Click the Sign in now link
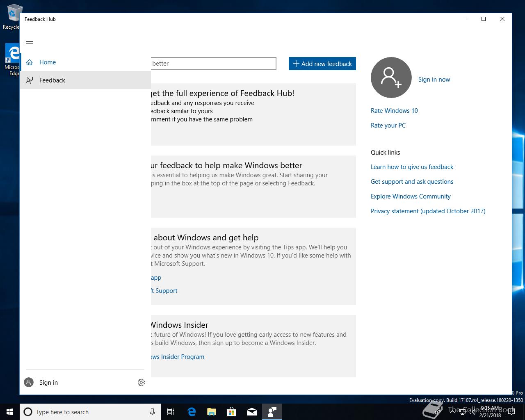This screenshot has height=420, width=525. coord(434,80)
